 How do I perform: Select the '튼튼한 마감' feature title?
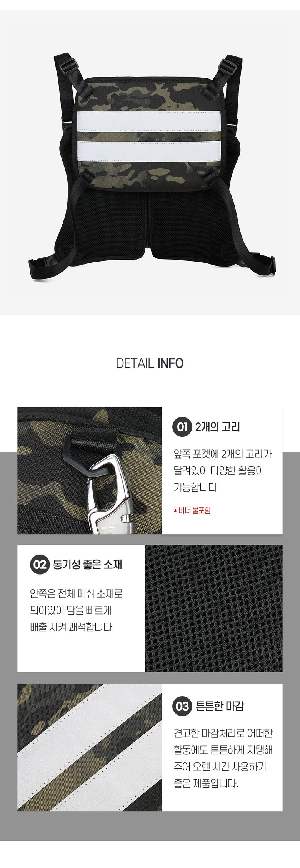[220, 706]
